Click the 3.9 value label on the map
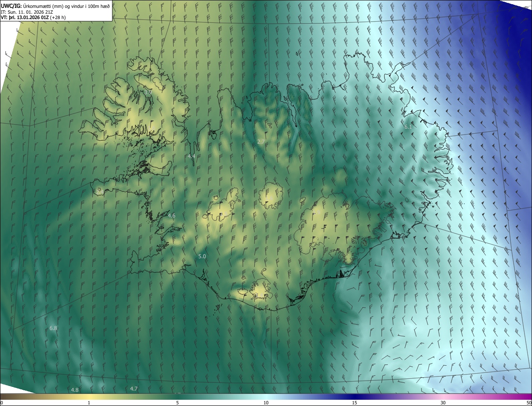The image size is (532, 406). [x=148, y=92]
